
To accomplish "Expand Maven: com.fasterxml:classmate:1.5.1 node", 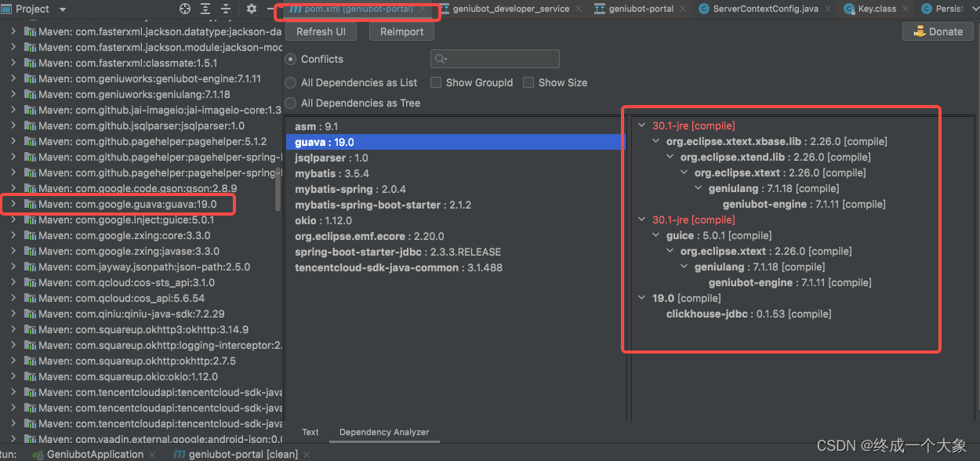I will [x=13, y=63].
